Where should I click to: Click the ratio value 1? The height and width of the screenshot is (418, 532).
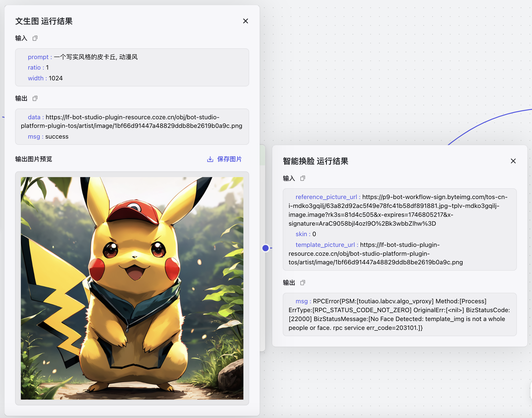tap(47, 67)
